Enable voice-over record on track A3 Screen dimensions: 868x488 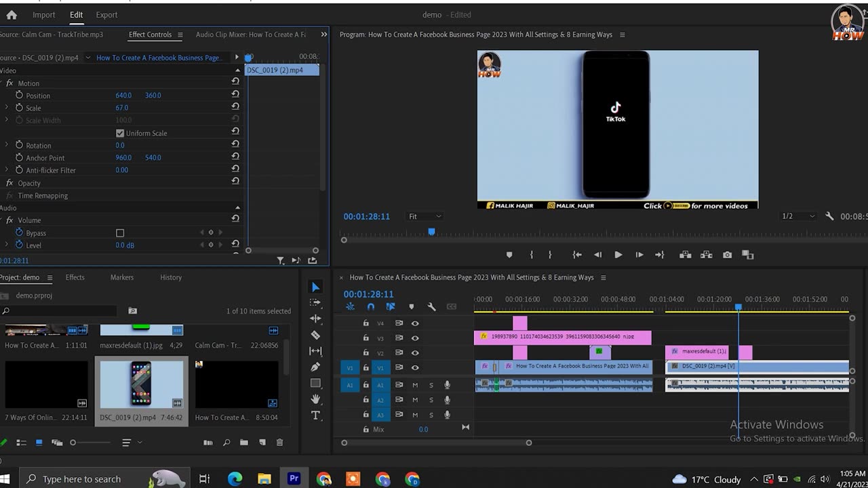[x=447, y=415]
